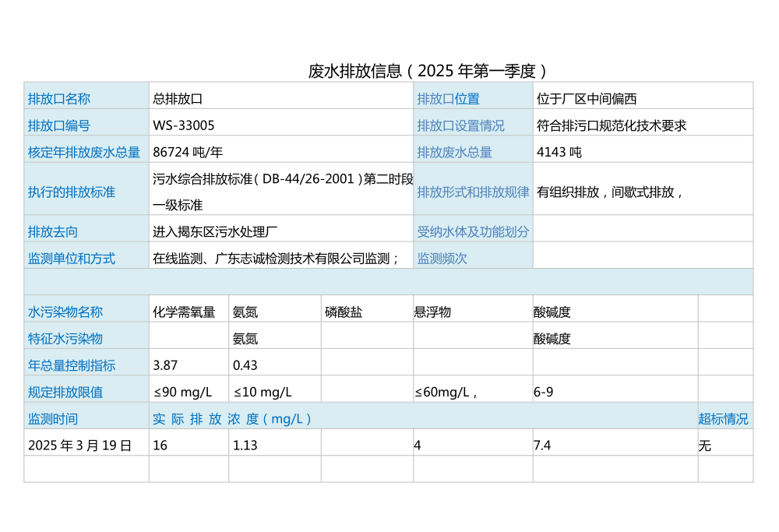Click the 3.87 control value
779x532 pixels.
[165, 365]
